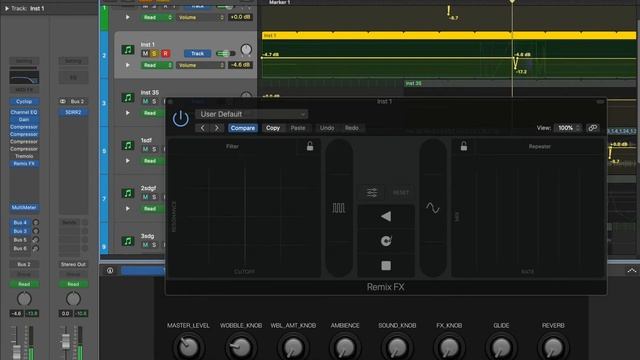Click the Tape Stop square button
Screen dimensions: 640x360
tap(386, 266)
